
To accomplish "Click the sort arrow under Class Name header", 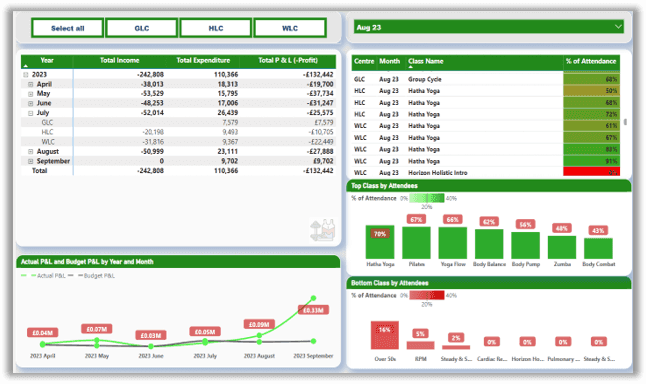I will point(410,67).
